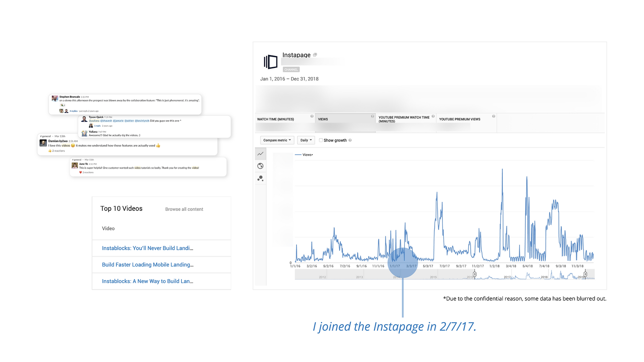Click the Tyson Quick sender name
Image resolution: width=644 pixels, height=362 pixels.
tap(96, 117)
